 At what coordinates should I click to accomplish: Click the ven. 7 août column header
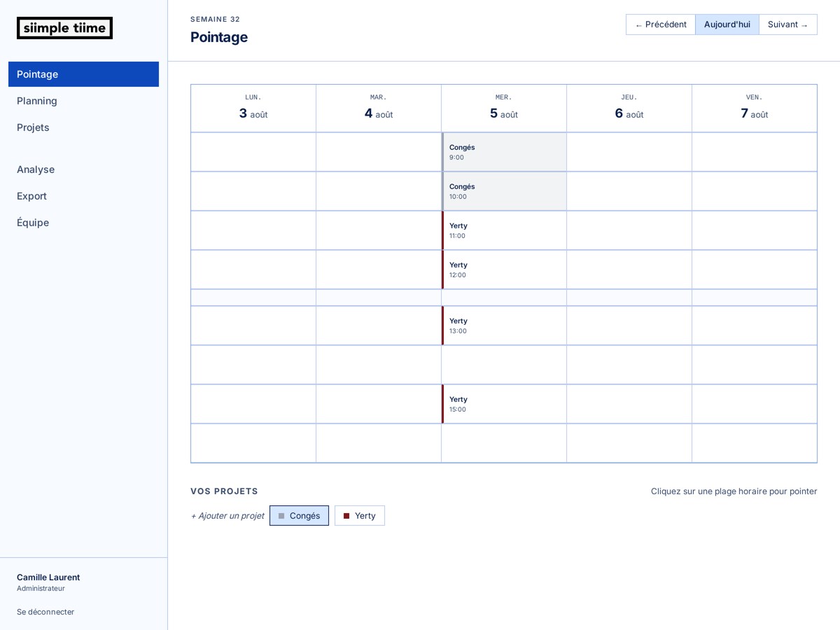click(755, 108)
